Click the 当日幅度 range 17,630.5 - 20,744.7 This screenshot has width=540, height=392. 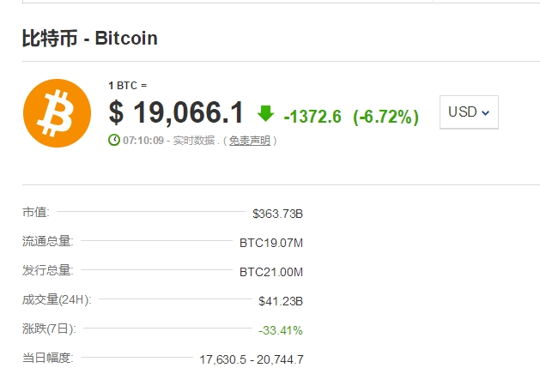coord(251,359)
